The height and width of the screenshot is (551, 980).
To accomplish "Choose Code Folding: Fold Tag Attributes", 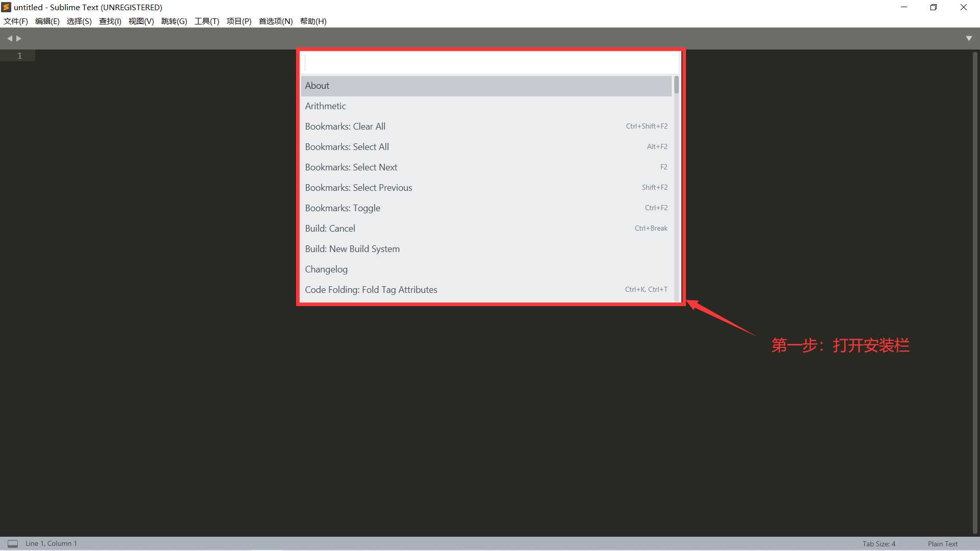I will [486, 290].
